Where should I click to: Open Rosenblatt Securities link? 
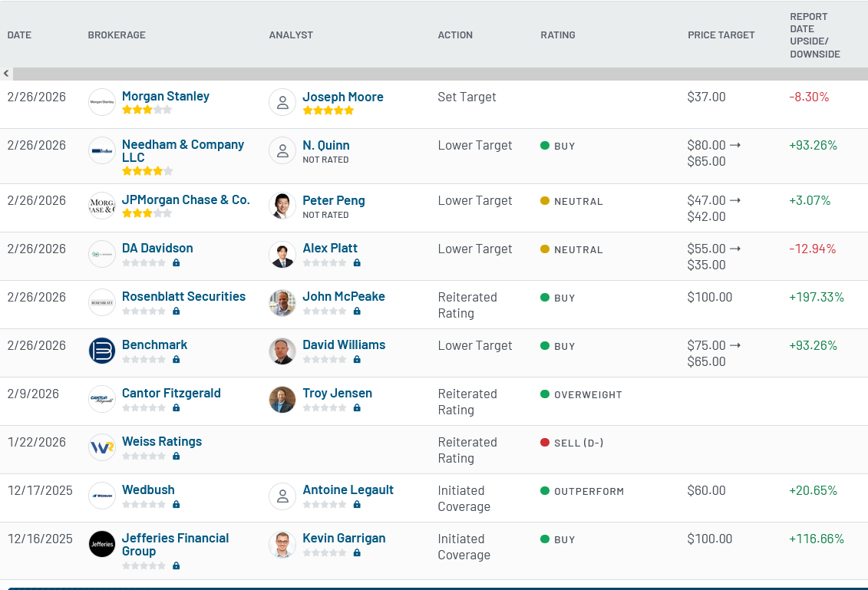click(183, 296)
